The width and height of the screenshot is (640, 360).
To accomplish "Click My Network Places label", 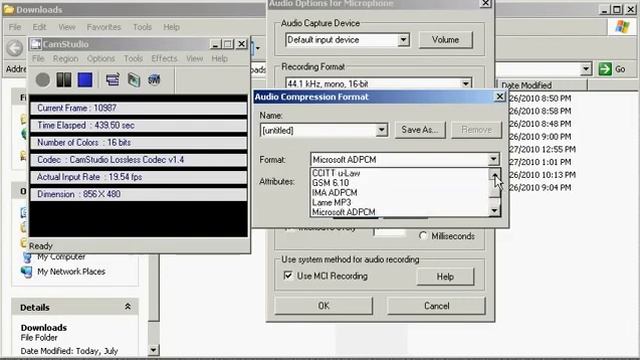I will [x=71, y=271].
